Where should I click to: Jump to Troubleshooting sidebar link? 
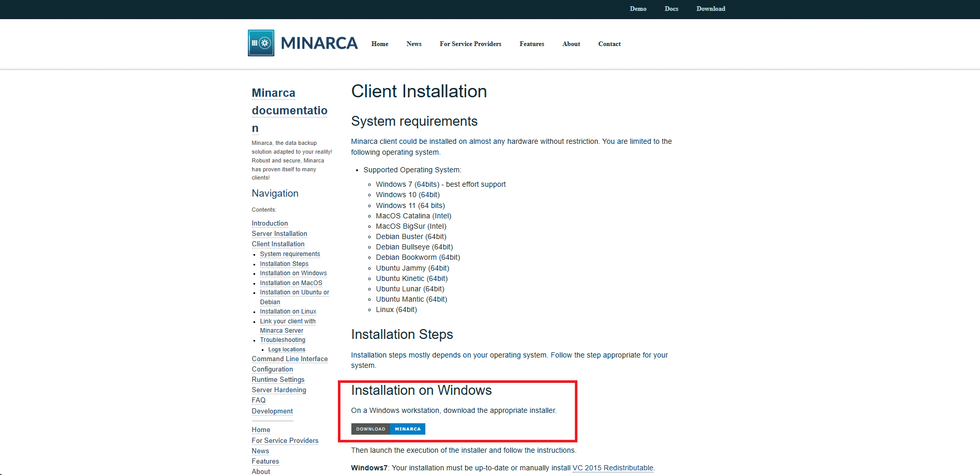(x=283, y=340)
